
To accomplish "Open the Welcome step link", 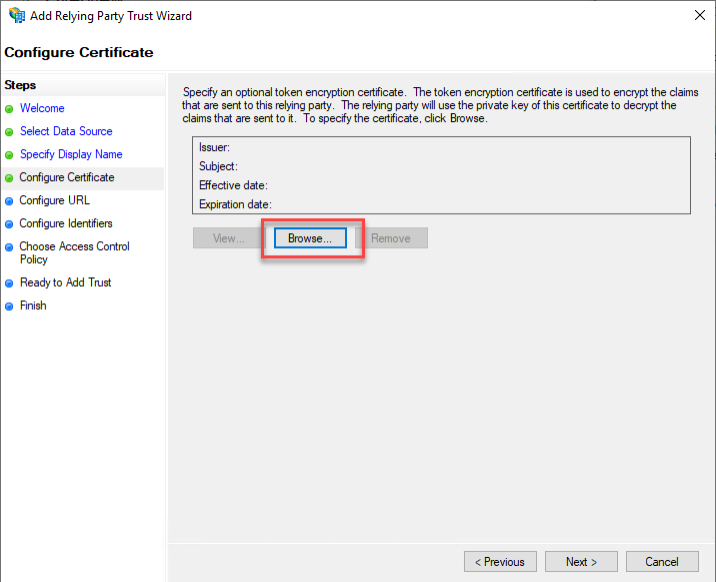I will pos(42,108).
